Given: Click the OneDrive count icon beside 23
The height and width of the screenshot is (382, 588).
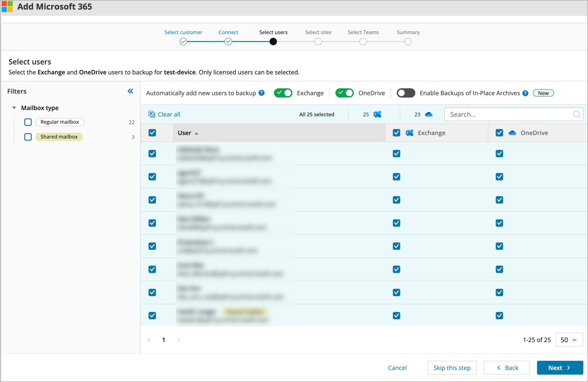Looking at the screenshot, I should (x=429, y=115).
